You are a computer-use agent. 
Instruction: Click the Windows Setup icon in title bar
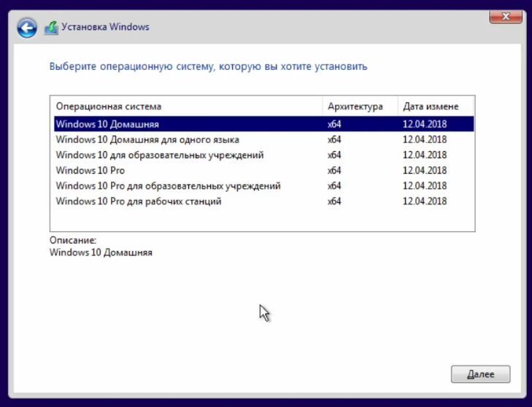51,28
